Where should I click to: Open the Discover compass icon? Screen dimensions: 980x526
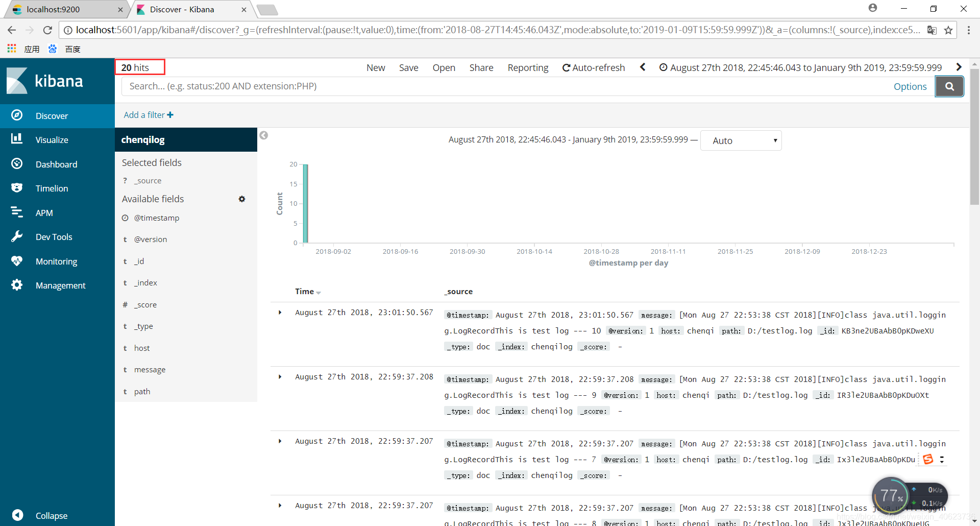17,115
